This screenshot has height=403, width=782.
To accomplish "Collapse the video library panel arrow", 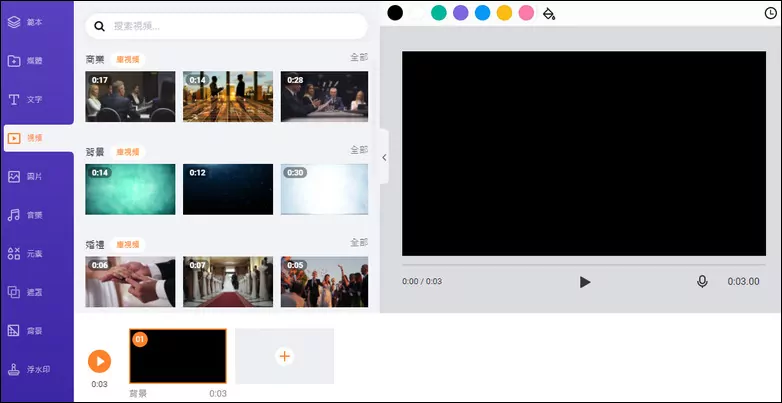I will pyautogui.click(x=384, y=157).
